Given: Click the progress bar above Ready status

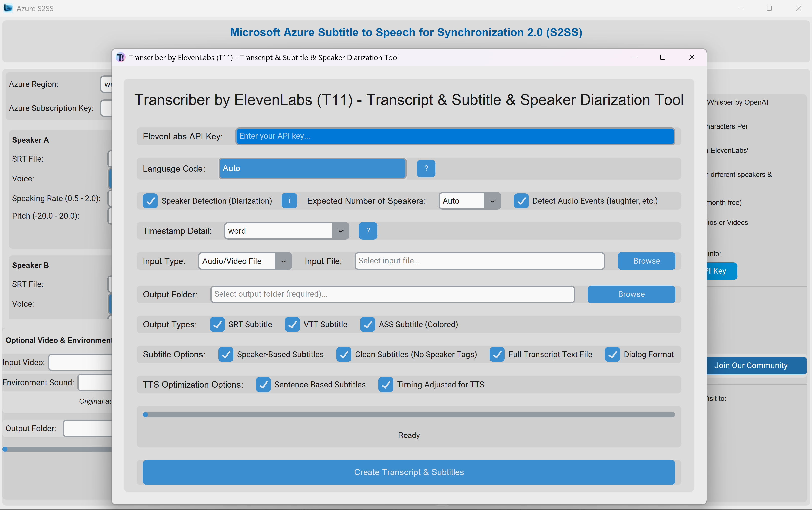Looking at the screenshot, I should [x=409, y=414].
